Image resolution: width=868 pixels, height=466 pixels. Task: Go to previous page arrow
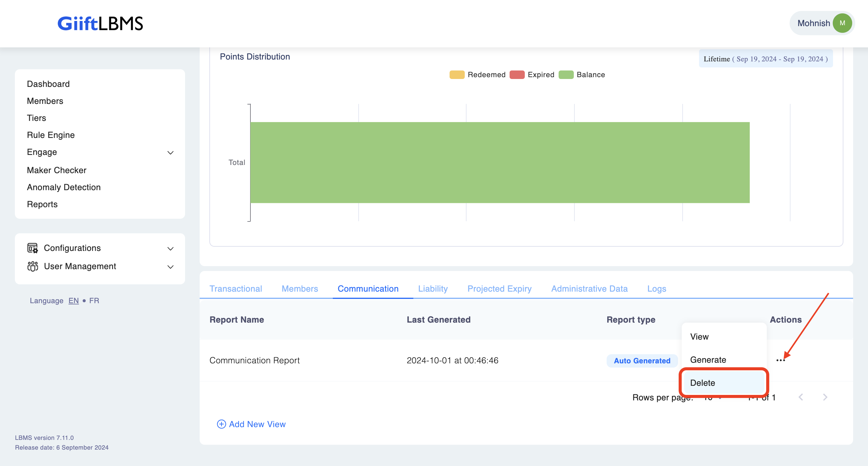801,397
